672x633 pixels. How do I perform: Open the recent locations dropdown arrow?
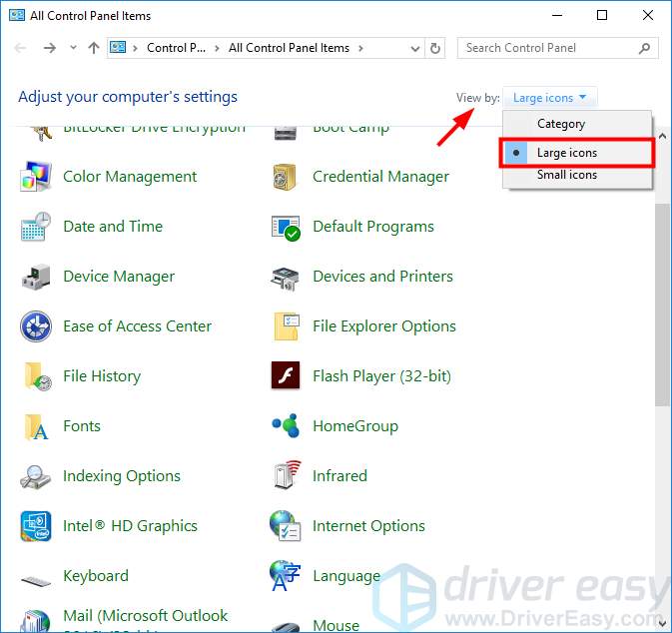(x=74, y=48)
